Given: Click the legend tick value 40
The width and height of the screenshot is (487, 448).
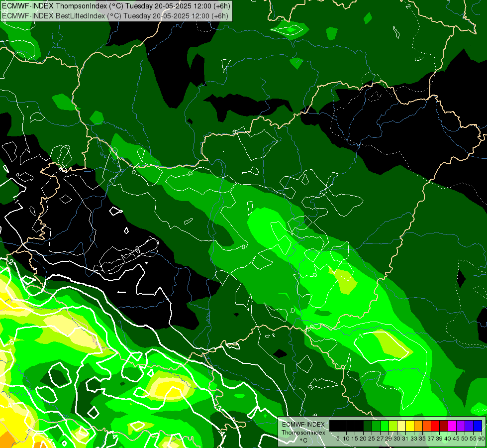Looking at the screenshot, I should (448, 439).
